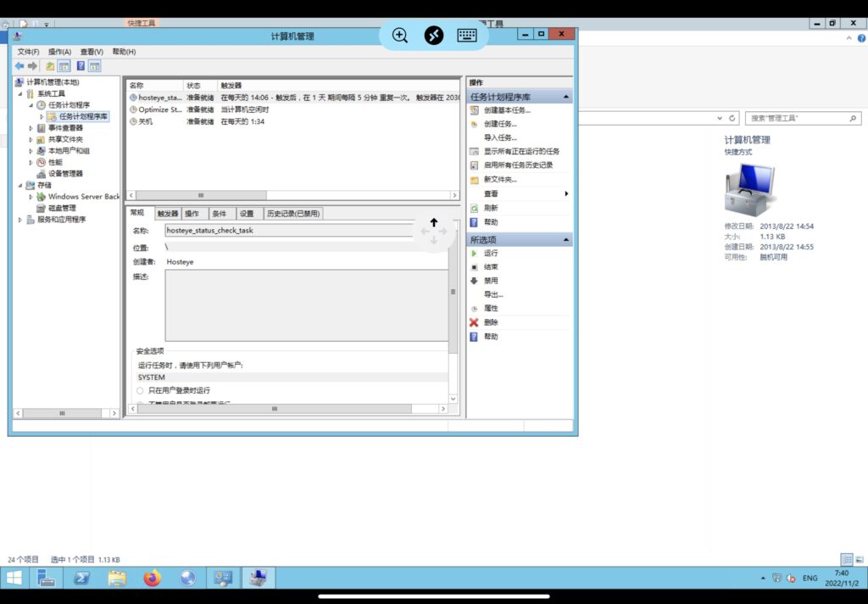Click the 刷新 refresh icon
The width and height of the screenshot is (868, 604).
(x=475, y=208)
